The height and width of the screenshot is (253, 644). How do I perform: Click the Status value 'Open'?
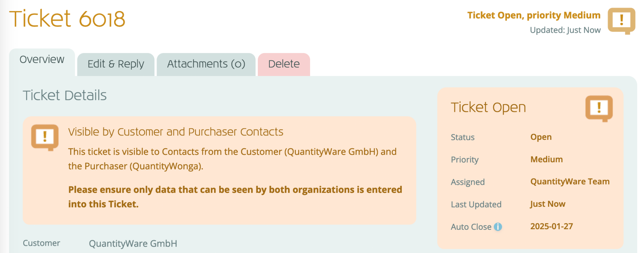coord(541,137)
